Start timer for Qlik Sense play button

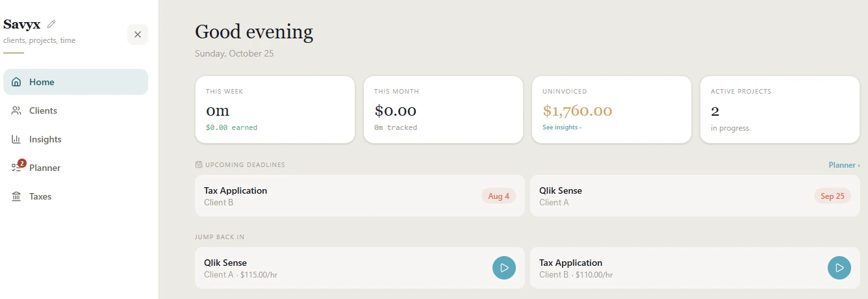tap(504, 268)
